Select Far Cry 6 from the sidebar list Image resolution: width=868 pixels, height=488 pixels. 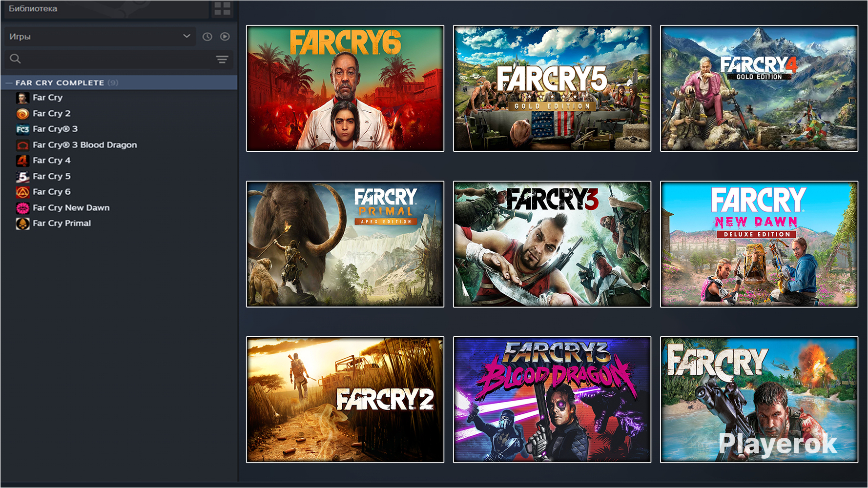point(51,192)
